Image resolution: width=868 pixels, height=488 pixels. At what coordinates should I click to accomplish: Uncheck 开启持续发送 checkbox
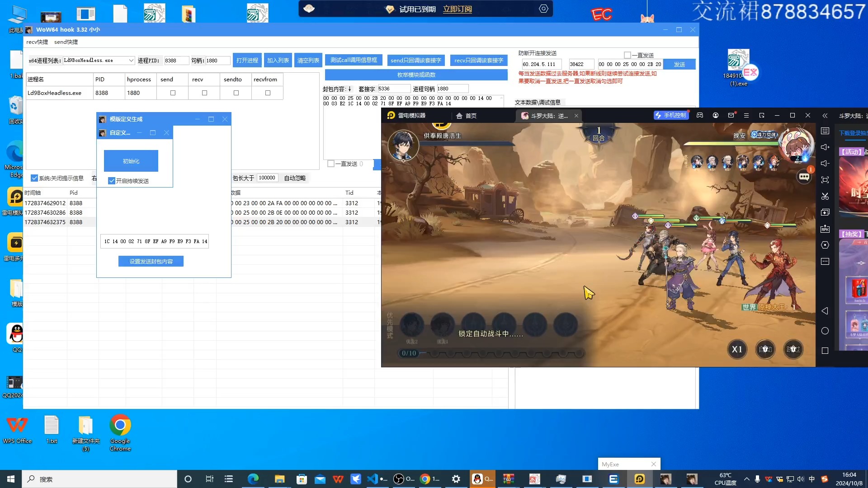[x=112, y=181]
